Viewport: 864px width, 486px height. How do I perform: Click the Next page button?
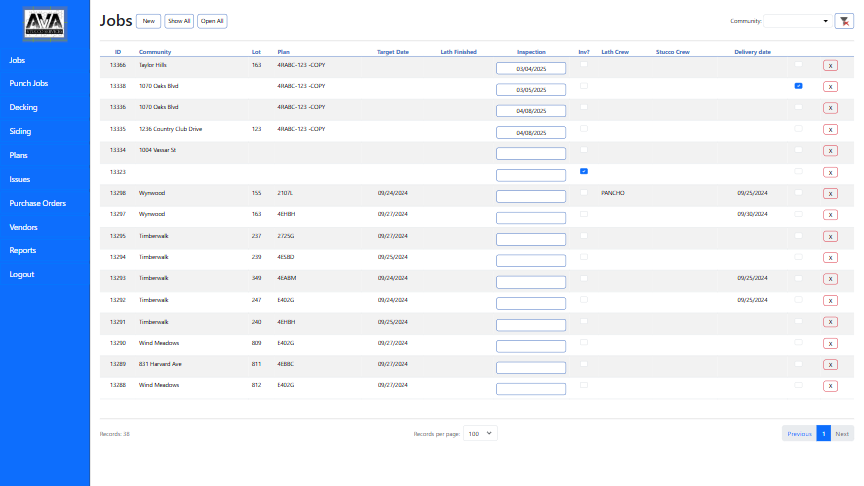842,434
